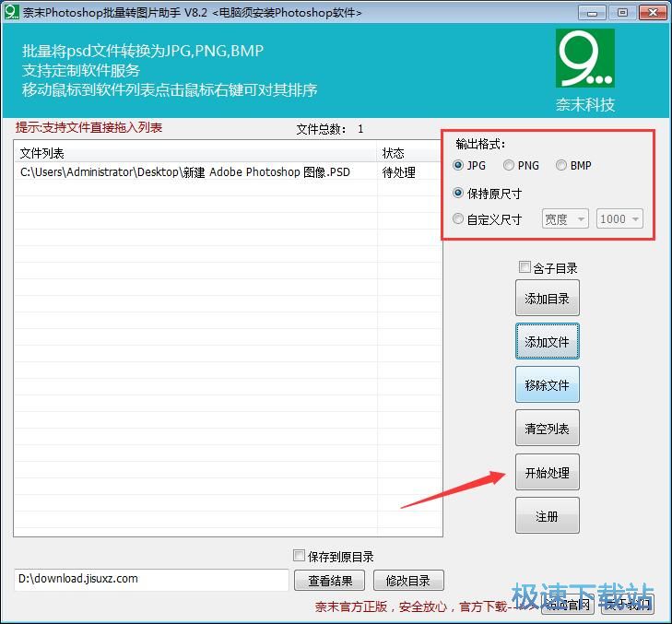Select PNG output format
This screenshot has width=672, height=624.
click(x=509, y=166)
